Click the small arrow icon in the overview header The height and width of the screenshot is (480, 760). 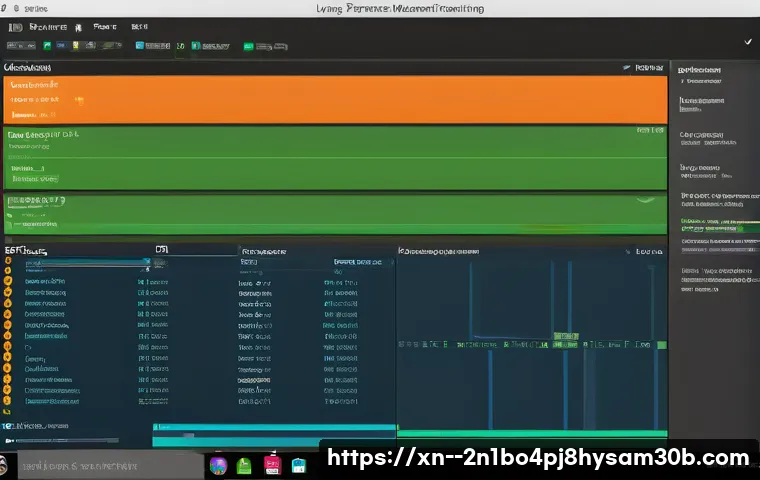coord(627,67)
